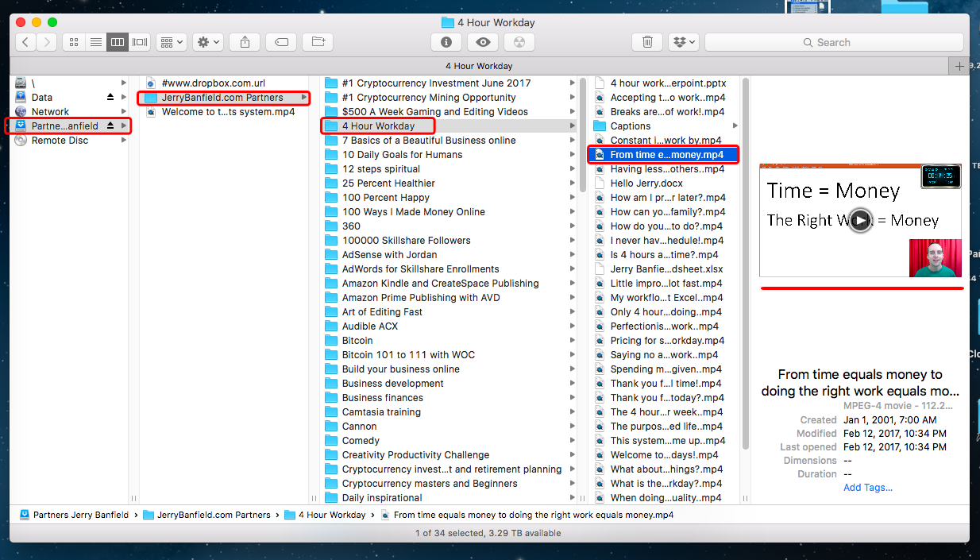Select the 4 Hour Workday tab
The width and height of the screenshot is (980, 560).
479,66
